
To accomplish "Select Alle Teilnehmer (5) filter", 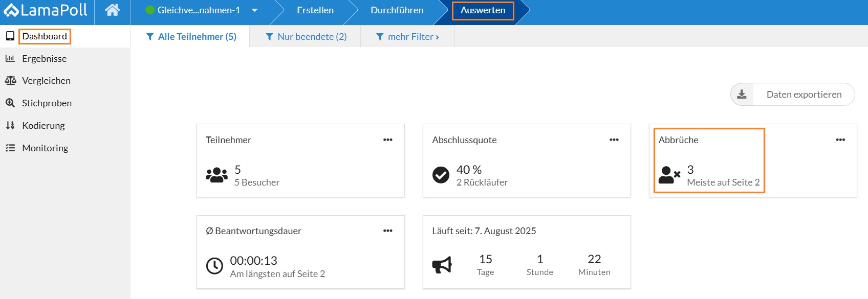I will [191, 37].
